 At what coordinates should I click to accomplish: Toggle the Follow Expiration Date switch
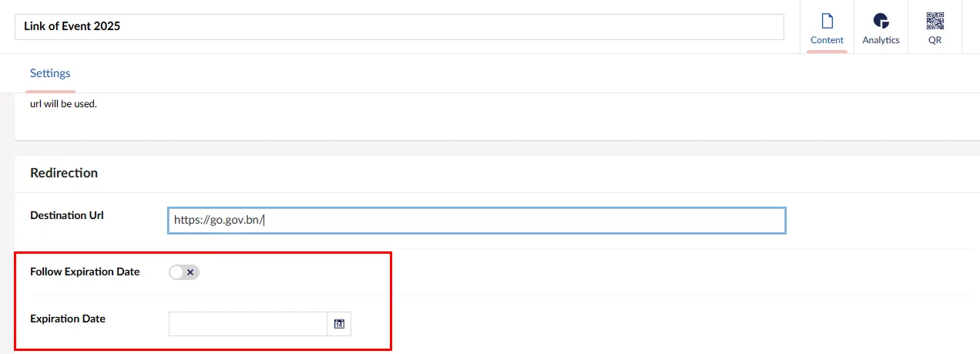pos(184,272)
